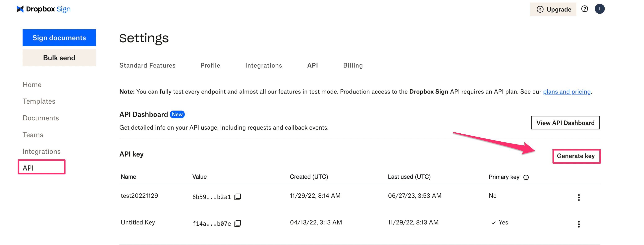Select the test20221129 key name
Image resolution: width=644 pixels, height=245 pixels.
139,196
